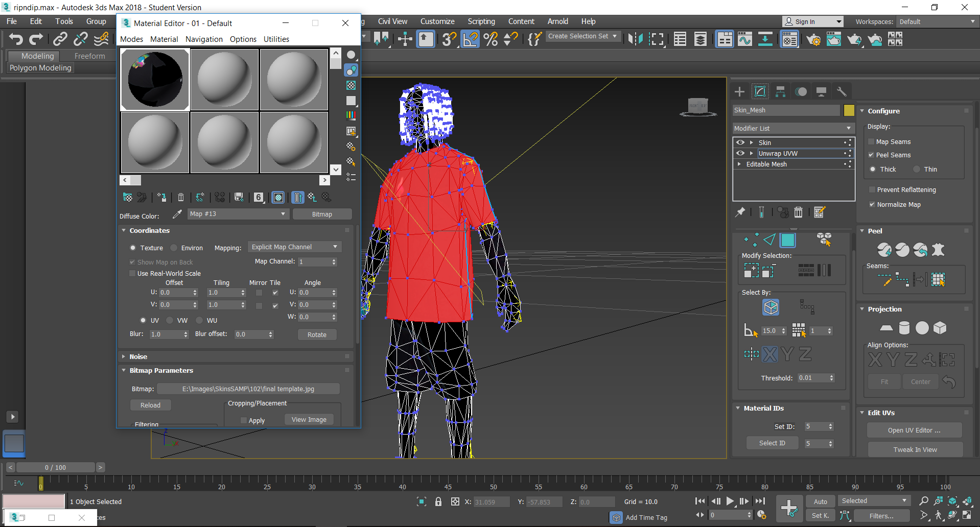
Task: Click the cylindrical projection icon
Action: click(904, 328)
